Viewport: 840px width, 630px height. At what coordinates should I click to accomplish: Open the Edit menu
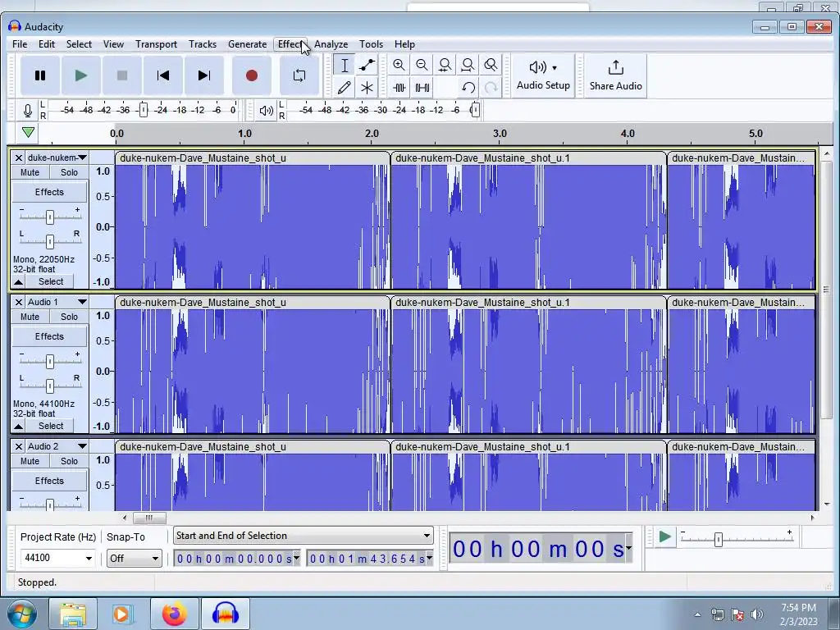47,44
